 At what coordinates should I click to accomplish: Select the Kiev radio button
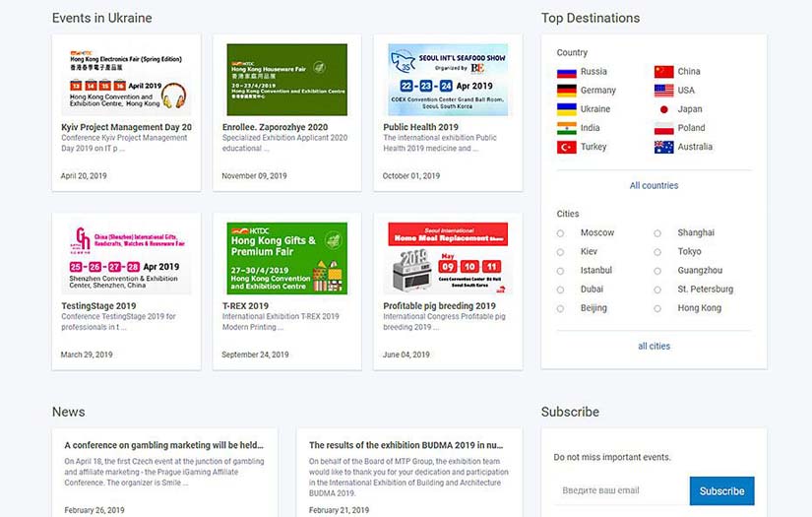pyautogui.click(x=560, y=252)
